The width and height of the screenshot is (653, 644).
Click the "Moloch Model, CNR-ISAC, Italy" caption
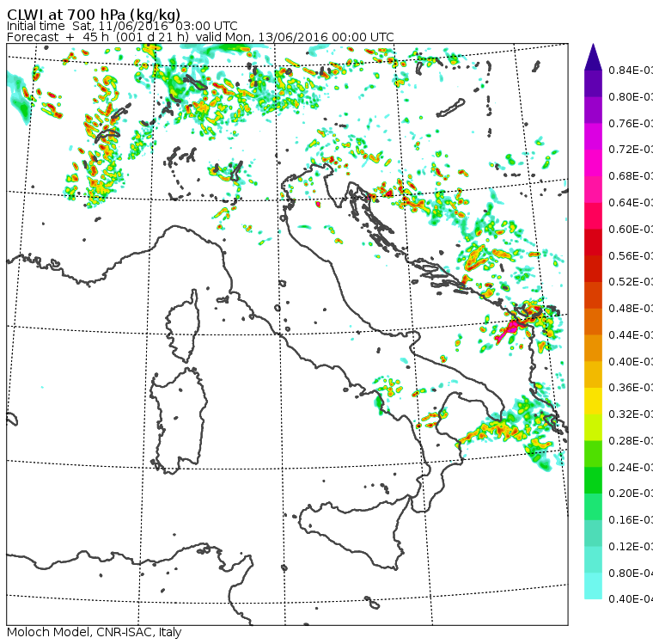pyautogui.click(x=95, y=632)
